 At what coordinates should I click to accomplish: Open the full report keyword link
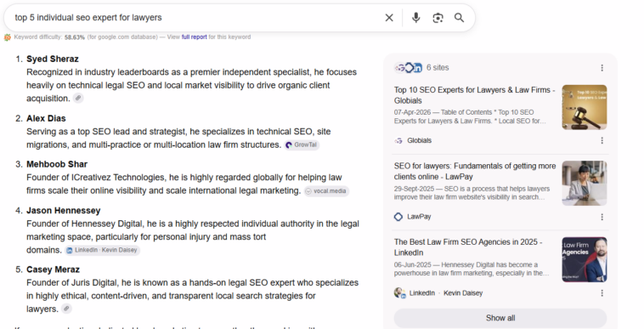(195, 37)
